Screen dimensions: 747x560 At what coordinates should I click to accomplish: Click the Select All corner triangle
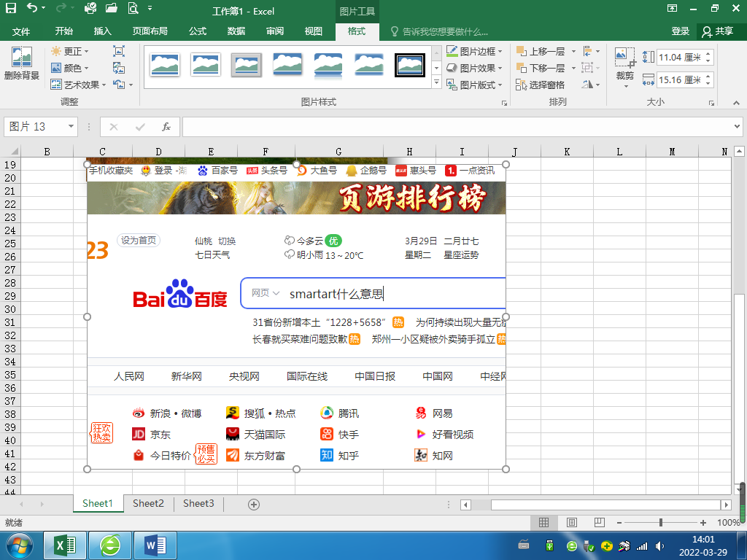pyautogui.click(x=15, y=152)
